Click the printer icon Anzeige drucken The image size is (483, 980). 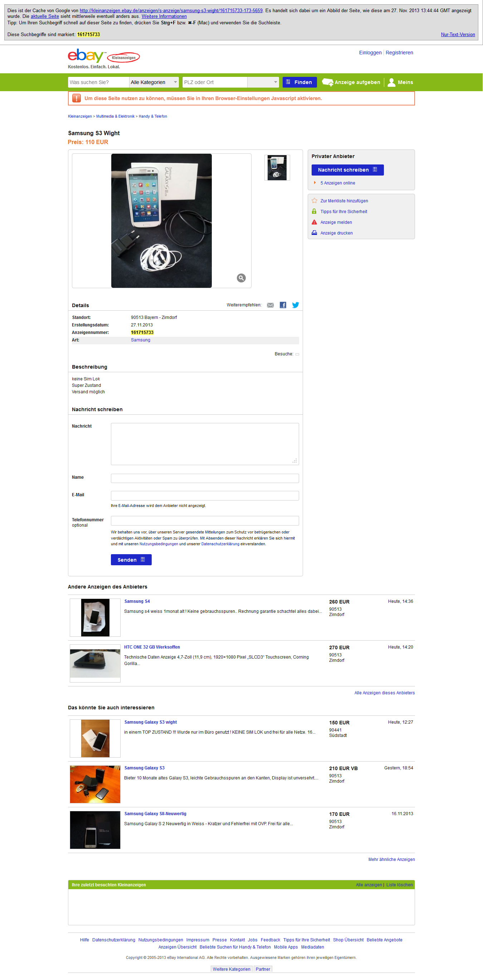click(314, 233)
